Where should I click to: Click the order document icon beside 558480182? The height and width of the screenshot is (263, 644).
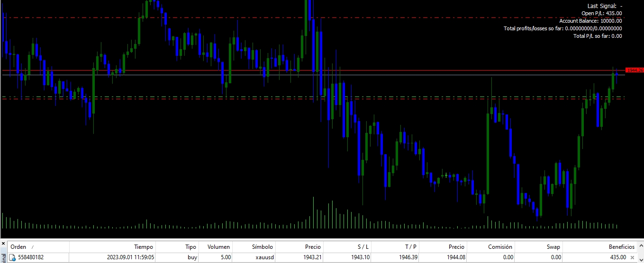click(x=13, y=257)
